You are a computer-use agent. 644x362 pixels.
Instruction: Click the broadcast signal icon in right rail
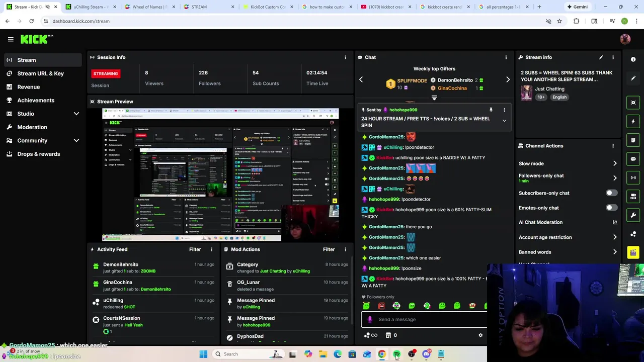(633, 177)
